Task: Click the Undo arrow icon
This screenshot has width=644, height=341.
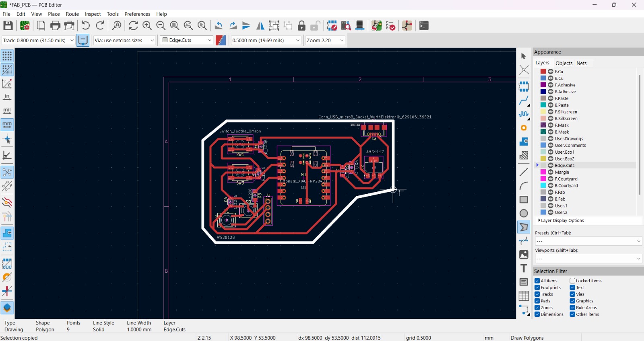Action: [85, 26]
